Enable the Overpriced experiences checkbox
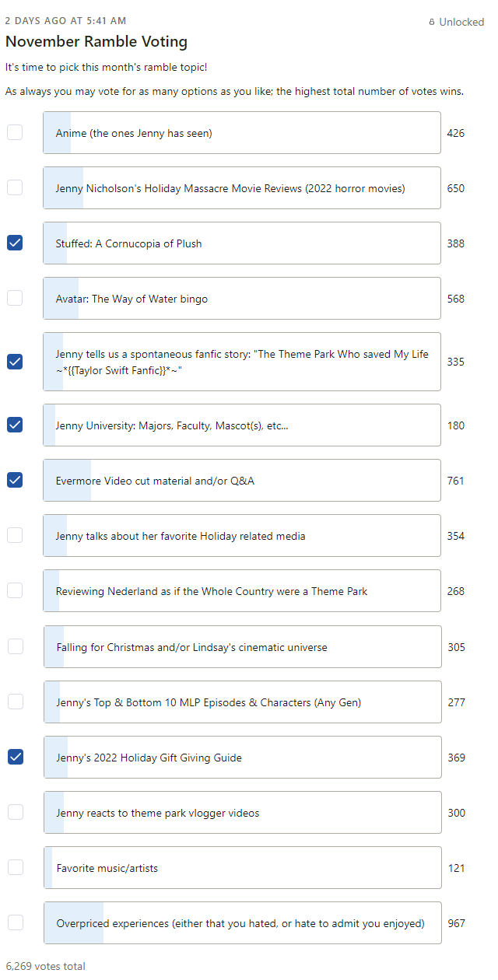This screenshot has width=498, height=980. tap(15, 922)
